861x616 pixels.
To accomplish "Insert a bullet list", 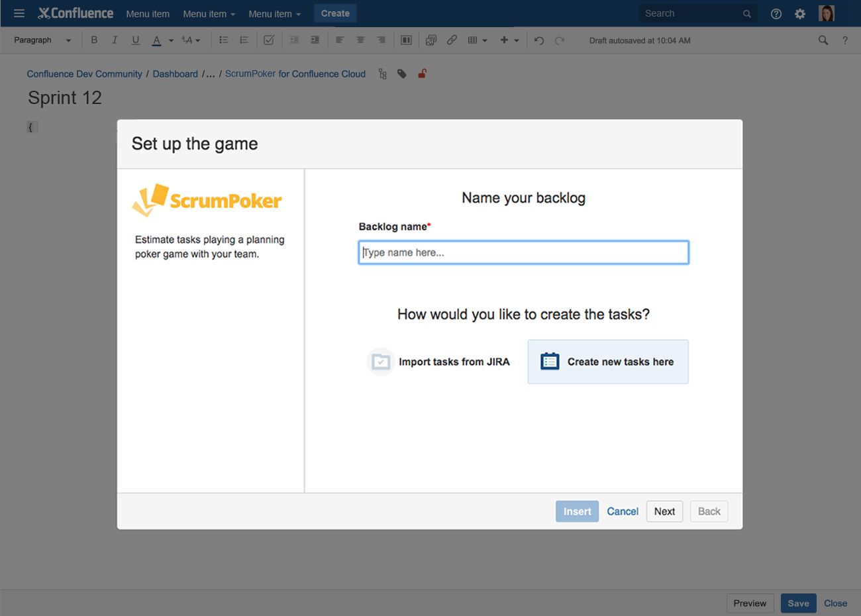I will tap(224, 40).
